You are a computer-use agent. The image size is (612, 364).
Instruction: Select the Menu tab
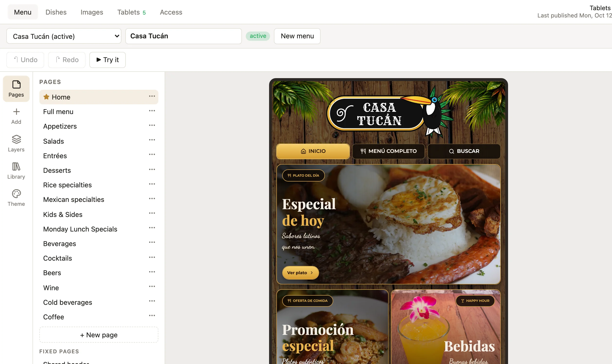pyautogui.click(x=23, y=12)
